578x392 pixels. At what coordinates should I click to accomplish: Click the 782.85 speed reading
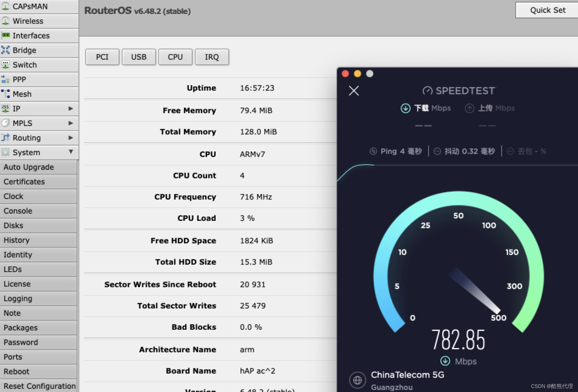pos(458,339)
